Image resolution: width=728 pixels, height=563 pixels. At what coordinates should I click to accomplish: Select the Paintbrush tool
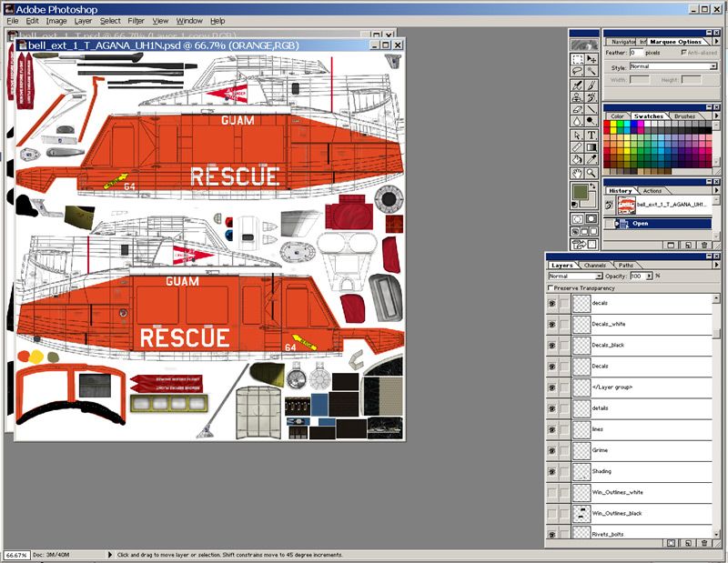point(591,85)
